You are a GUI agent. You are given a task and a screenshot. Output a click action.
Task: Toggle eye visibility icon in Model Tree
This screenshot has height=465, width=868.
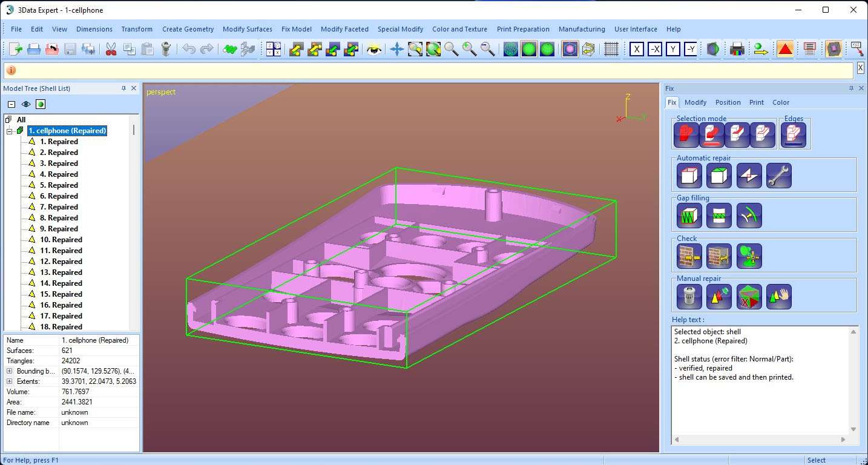click(26, 104)
